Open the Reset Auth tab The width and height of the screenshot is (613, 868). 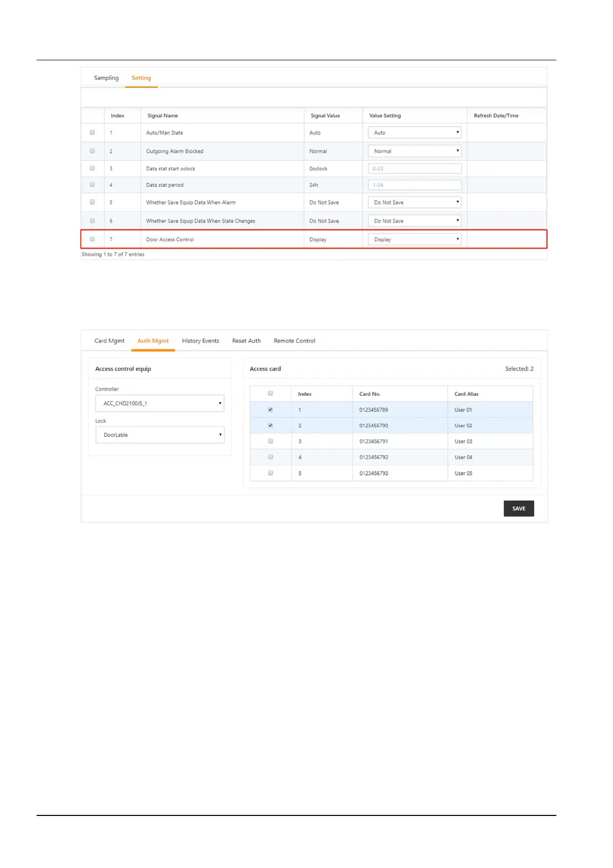[246, 341]
